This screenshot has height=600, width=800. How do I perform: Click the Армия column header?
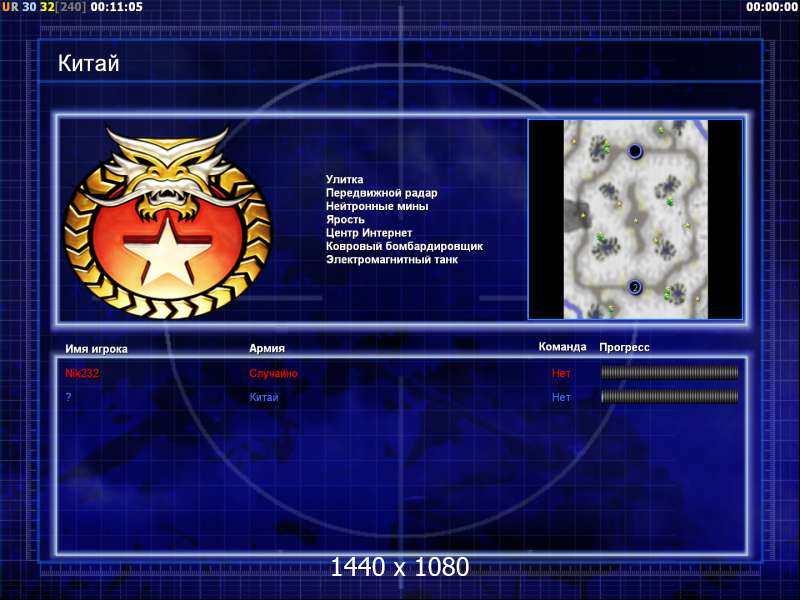(267, 348)
